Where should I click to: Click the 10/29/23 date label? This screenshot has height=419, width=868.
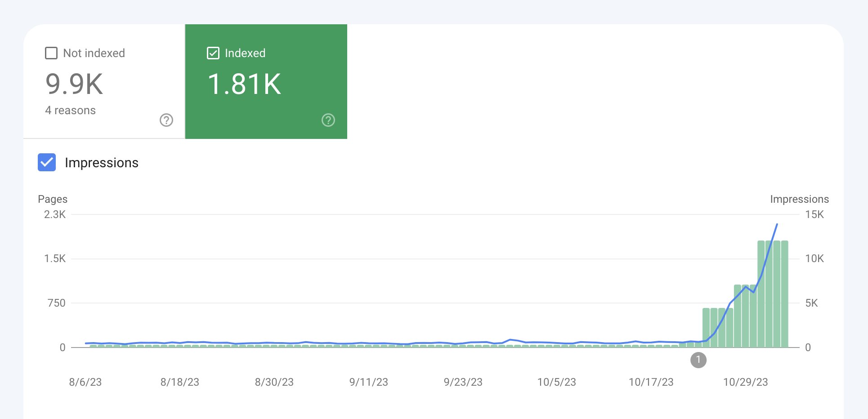[746, 382]
